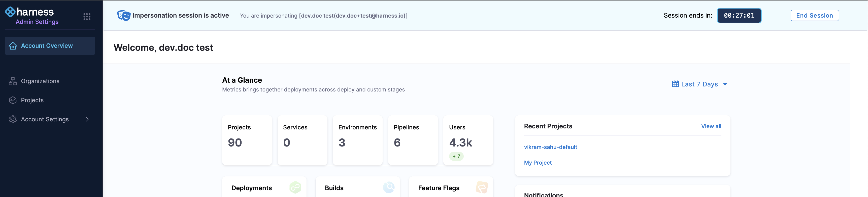Image resolution: width=868 pixels, height=197 pixels.
Task: Open the Last 7 Days dropdown
Action: point(699,84)
